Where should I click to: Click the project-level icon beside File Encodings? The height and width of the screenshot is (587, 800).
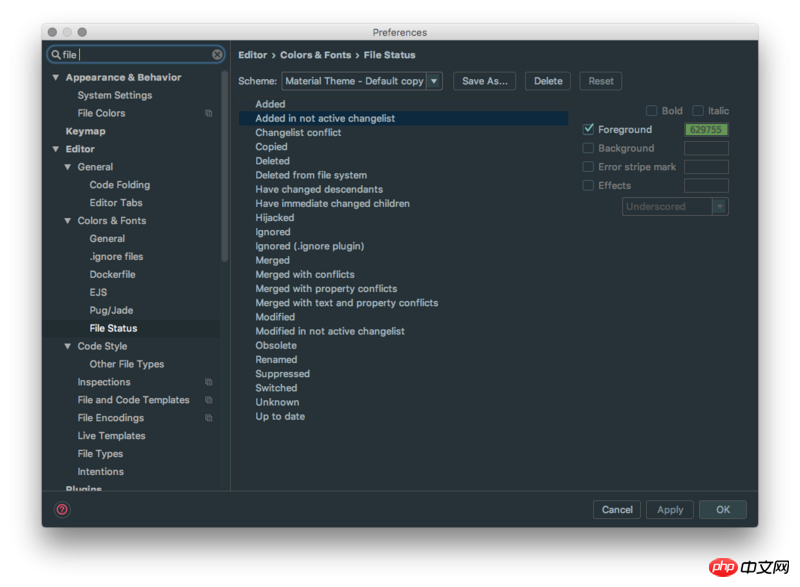[x=209, y=418]
